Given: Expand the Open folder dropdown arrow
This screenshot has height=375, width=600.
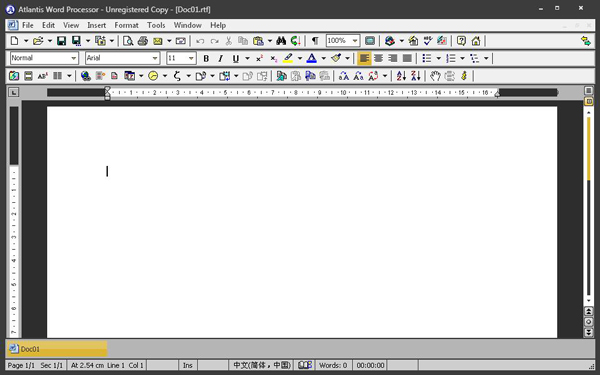Looking at the screenshot, I should coord(50,41).
